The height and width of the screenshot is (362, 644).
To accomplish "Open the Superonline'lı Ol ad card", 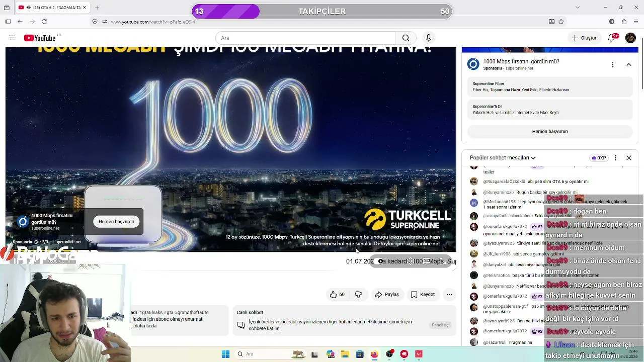I will (x=550, y=110).
